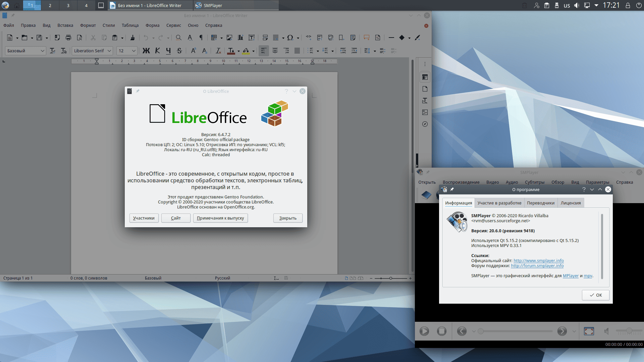644x362 pixels.
Task: Click OK in SMPlayer about dialog
Action: pyautogui.click(x=595, y=295)
